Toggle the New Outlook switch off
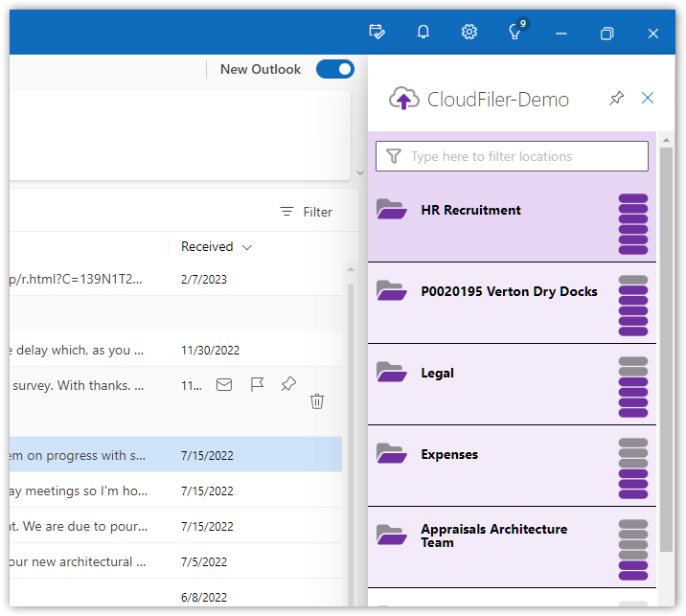This screenshot has height=616, width=686. 334,69
